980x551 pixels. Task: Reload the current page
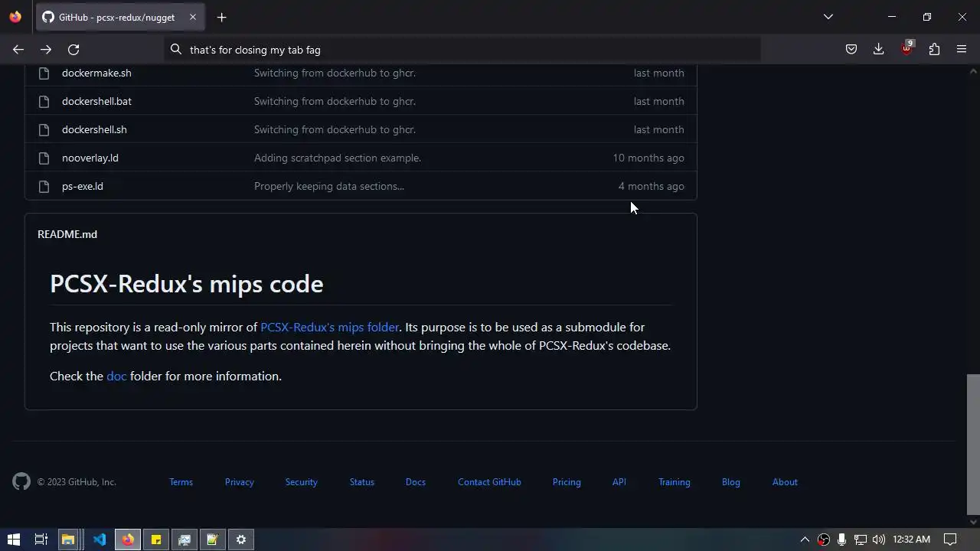(x=73, y=50)
